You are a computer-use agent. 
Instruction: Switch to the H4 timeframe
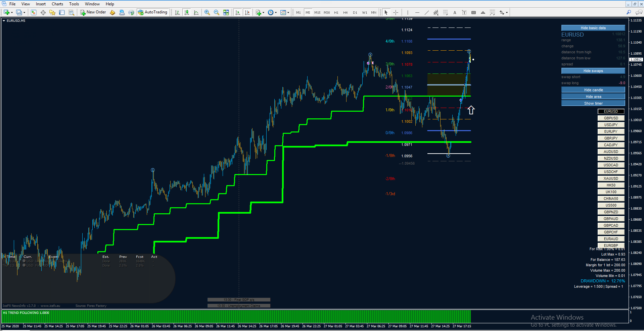[x=346, y=12]
